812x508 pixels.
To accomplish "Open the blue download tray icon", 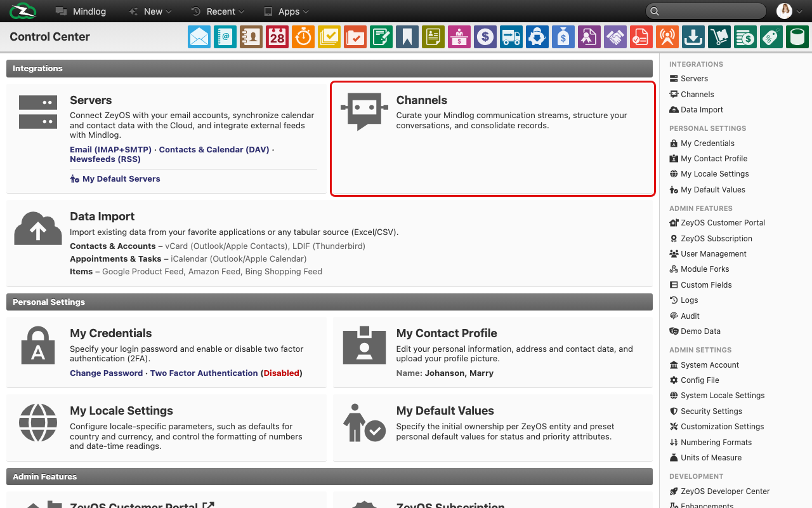I will point(693,37).
